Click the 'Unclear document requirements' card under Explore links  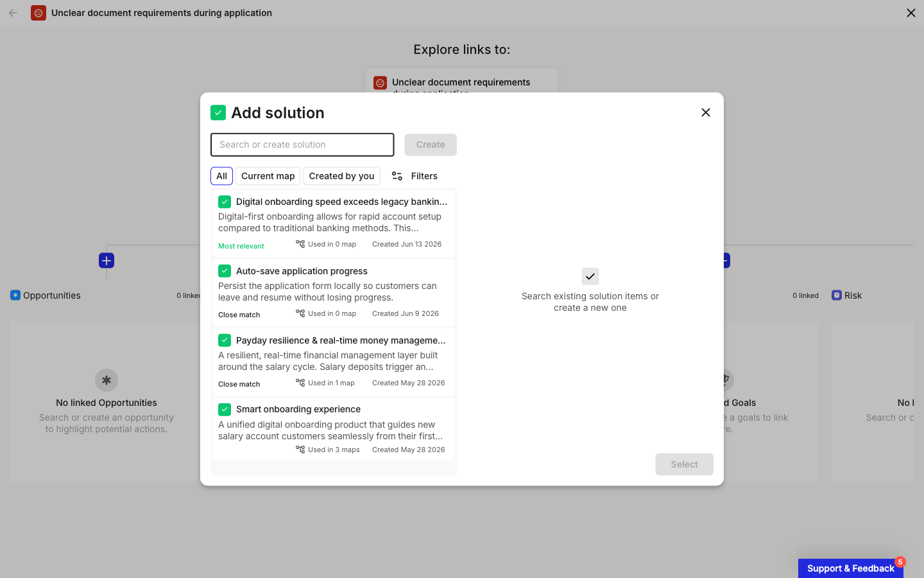pos(462,82)
